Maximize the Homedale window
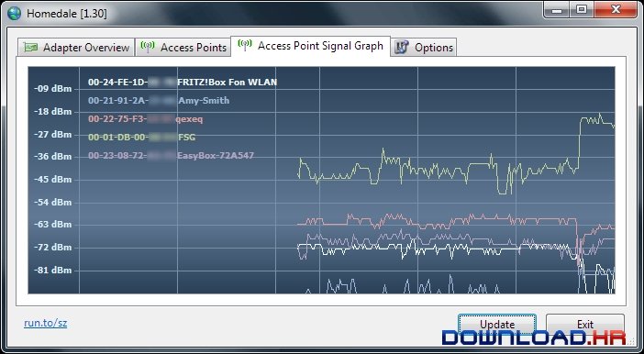Image resolution: width=644 pixels, height=354 pixels. coord(582,9)
